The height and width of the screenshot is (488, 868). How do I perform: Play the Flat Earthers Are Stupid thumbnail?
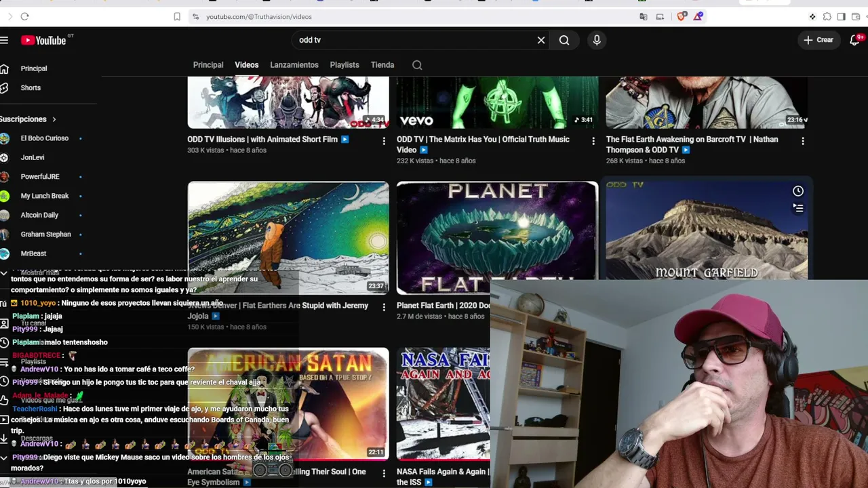click(x=288, y=238)
